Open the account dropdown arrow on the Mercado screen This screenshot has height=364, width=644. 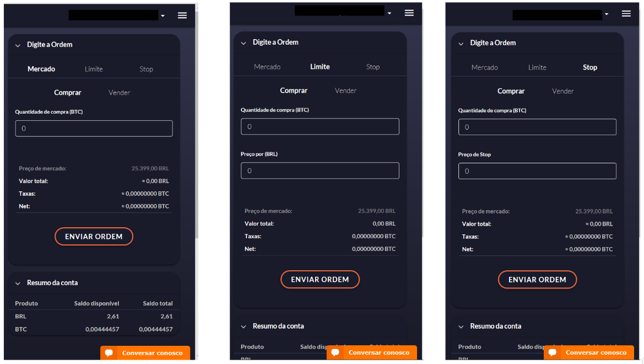[163, 16]
